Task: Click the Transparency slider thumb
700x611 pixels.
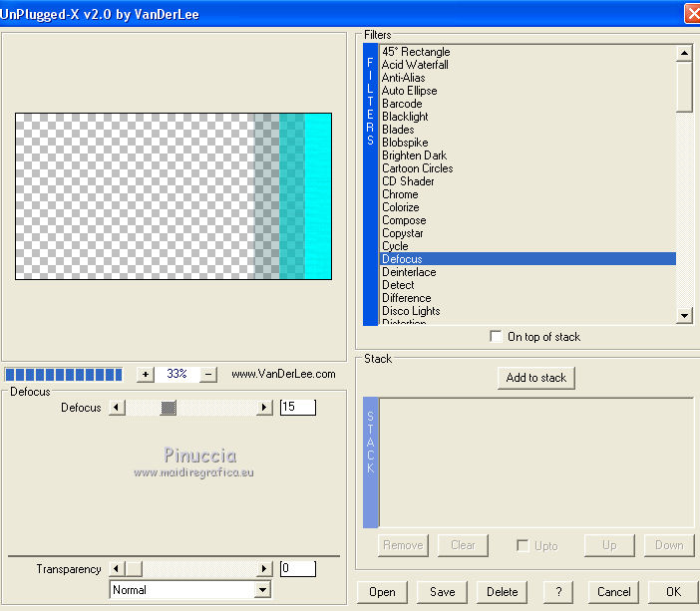Action: [x=134, y=568]
